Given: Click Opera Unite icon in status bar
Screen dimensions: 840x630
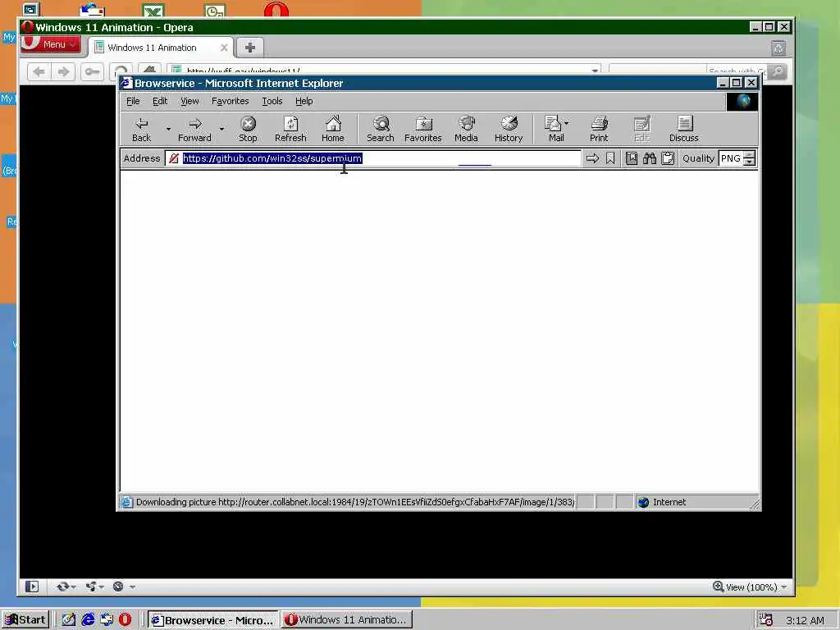Looking at the screenshot, I should coord(91,587).
